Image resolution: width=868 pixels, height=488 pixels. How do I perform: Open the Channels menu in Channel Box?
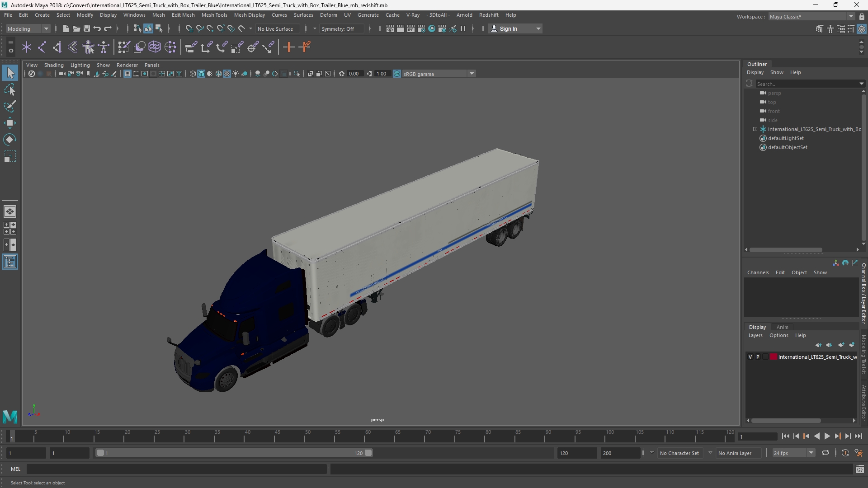coord(758,272)
